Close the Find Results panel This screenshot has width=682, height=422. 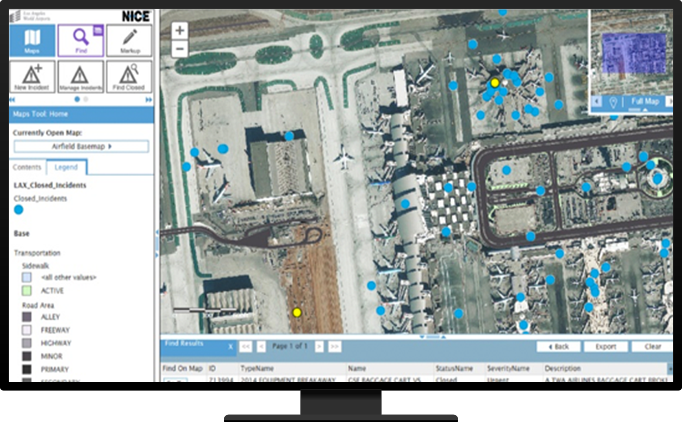(x=230, y=346)
